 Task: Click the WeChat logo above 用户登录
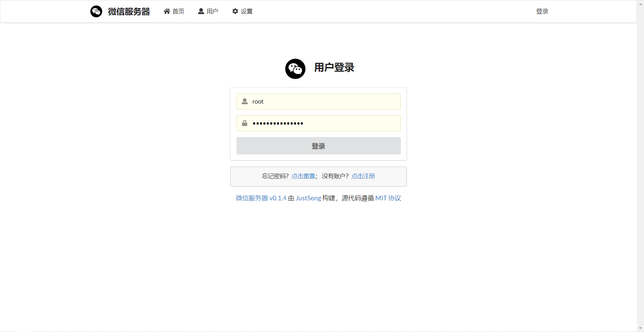tap(295, 68)
